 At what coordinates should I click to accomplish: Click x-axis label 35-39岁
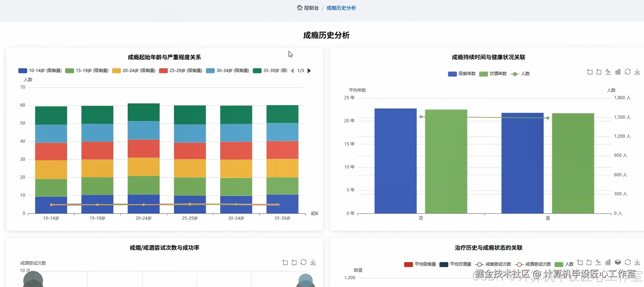pos(282,218)
